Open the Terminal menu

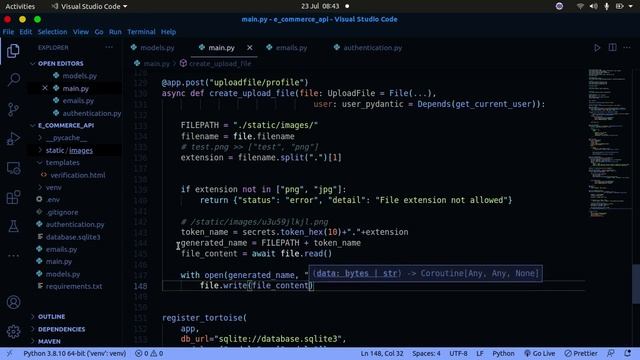(141, 32)
